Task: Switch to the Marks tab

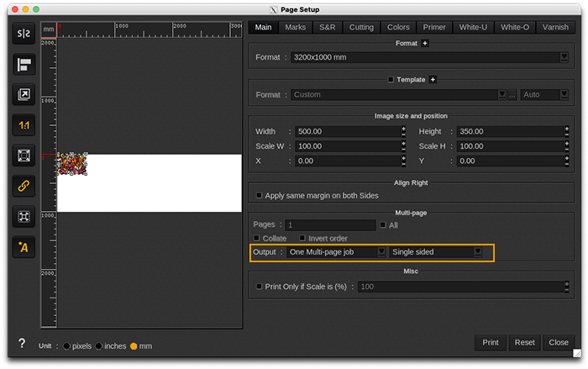Action: pos(295,28)
